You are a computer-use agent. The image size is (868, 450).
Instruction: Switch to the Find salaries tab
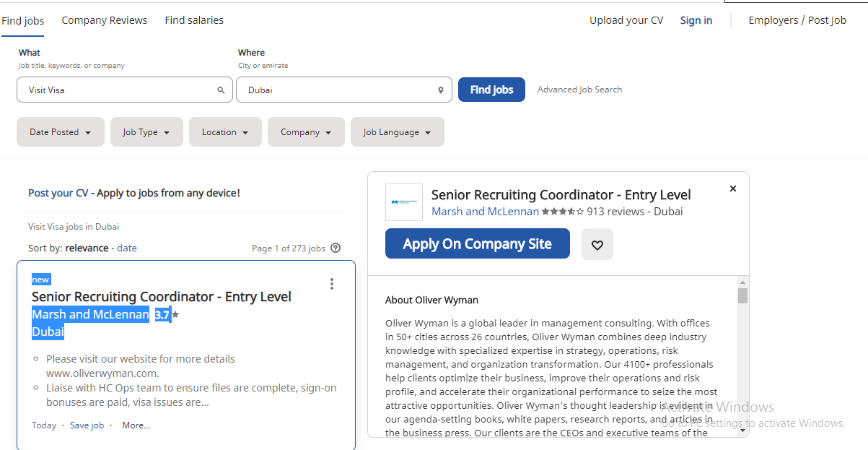point(194,20)
